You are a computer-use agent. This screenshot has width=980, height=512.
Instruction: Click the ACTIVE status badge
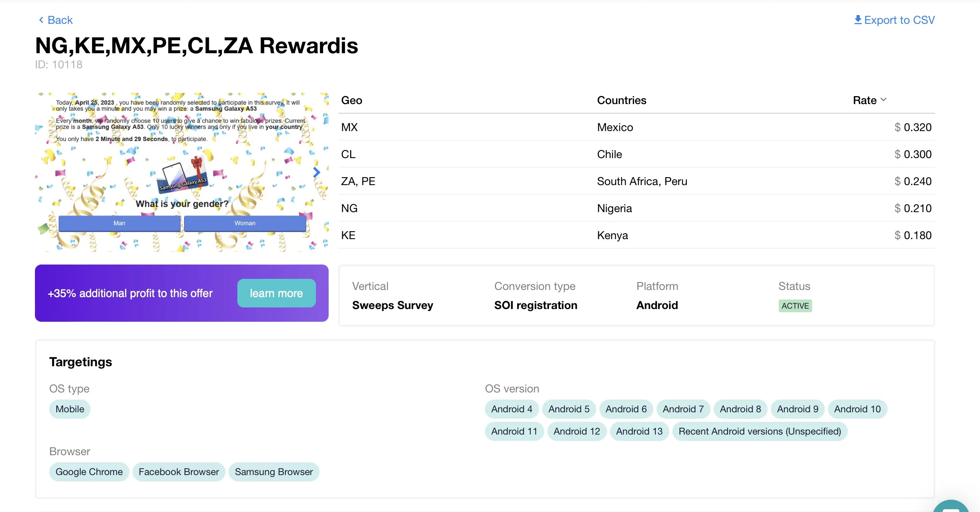tap(795, 305)
